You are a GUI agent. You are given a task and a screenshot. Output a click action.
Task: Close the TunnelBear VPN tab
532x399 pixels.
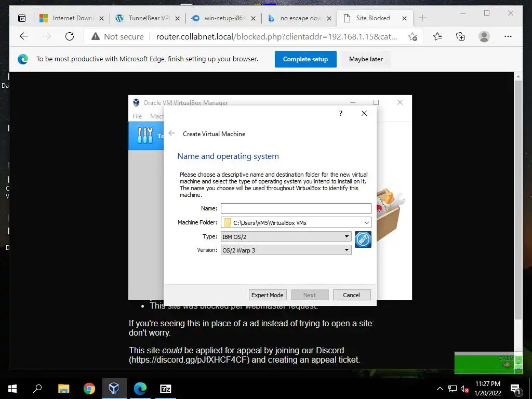click(x=178, y=18)
